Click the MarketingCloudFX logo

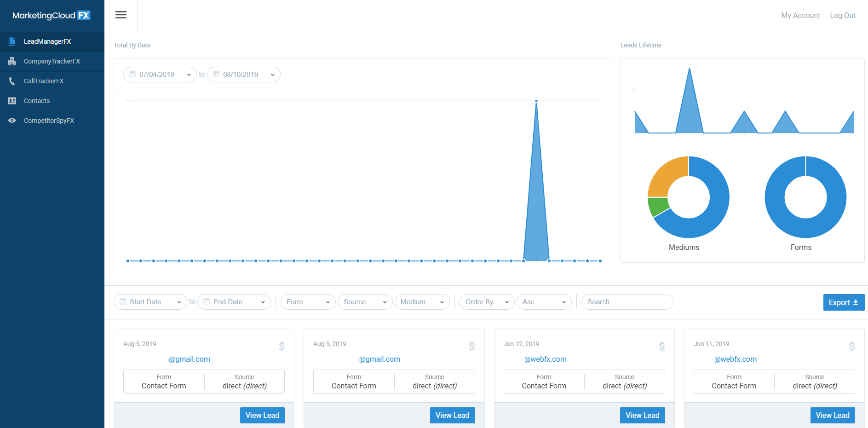click(x=52, y=15)
